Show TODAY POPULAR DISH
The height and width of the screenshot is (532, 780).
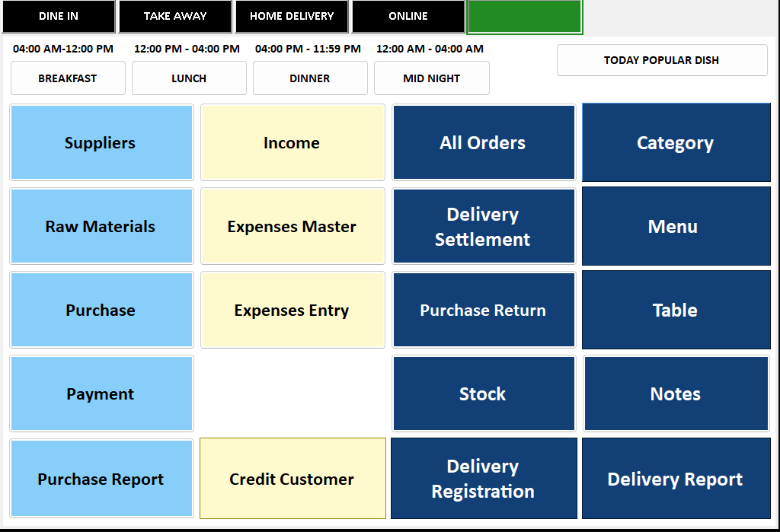(662, 60)
